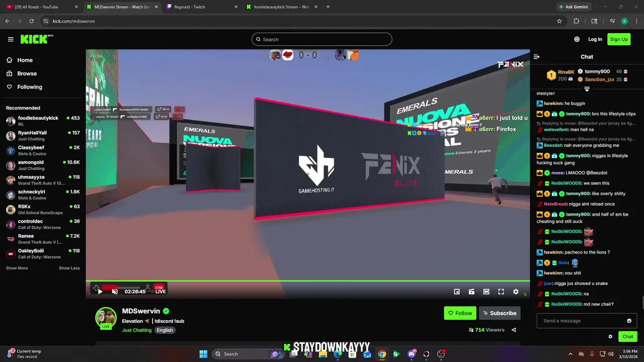The width and height of the screenshot is (644, 362).
Task: Open uhmaayyze recommended channel
Action: pyautogui.click(x=43, y=180)
